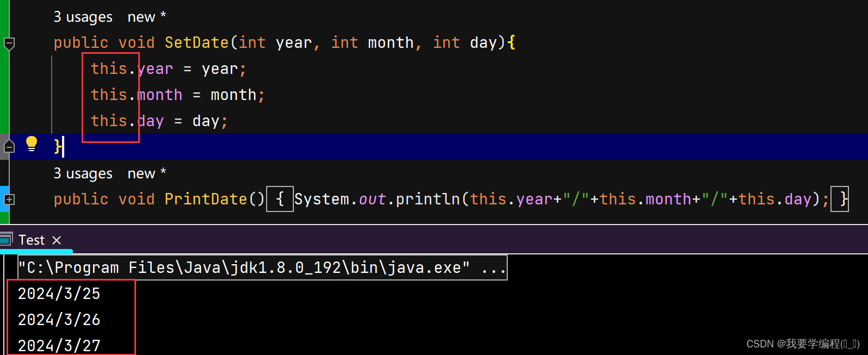Click 'System' in the PrintDate body
868x355 pixels.
(322, 199)
